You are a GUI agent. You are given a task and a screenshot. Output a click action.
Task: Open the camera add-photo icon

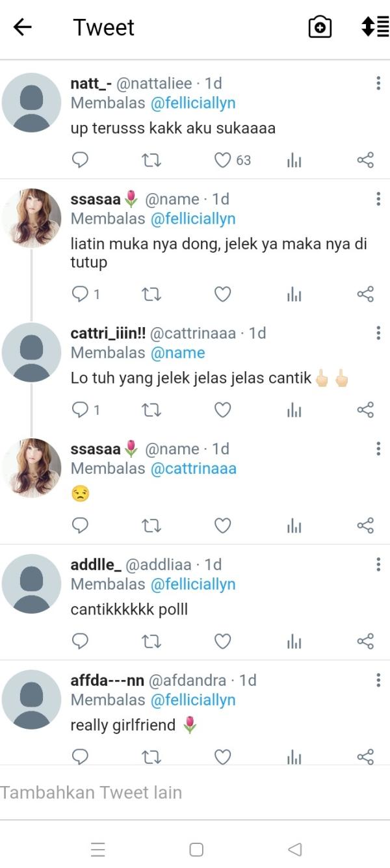[320, 27]
